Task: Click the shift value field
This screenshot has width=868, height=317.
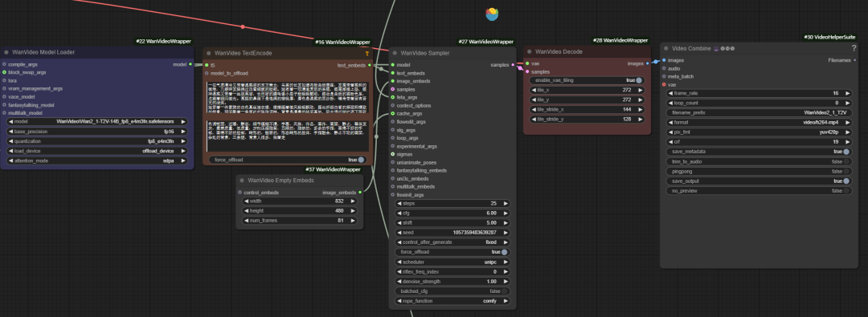Action: 452,223
